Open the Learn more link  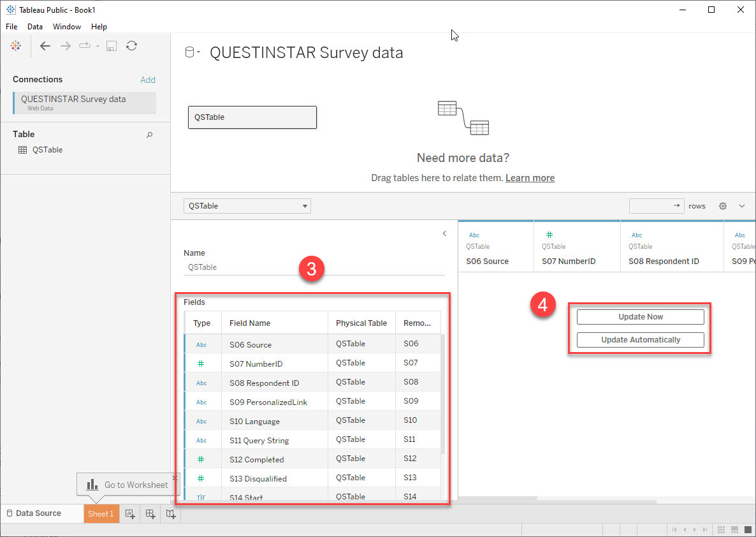[530, 178]
